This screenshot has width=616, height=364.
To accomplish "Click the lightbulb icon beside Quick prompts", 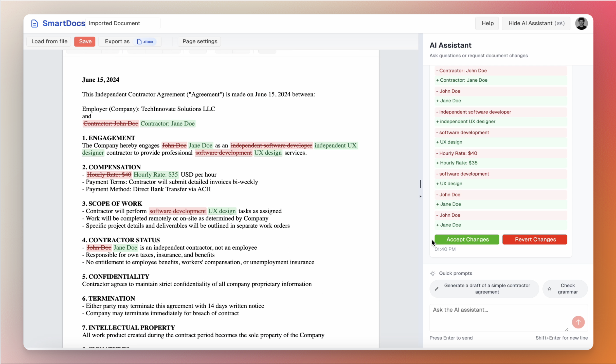I will click(433, 273).
